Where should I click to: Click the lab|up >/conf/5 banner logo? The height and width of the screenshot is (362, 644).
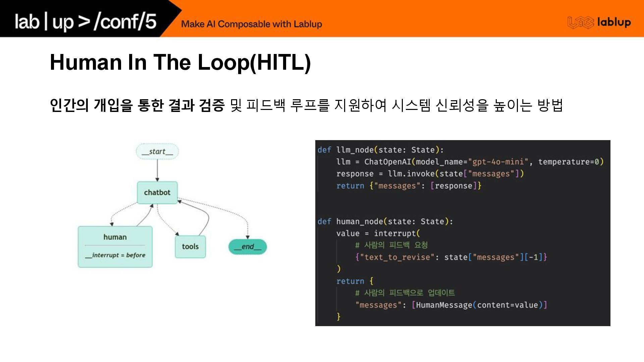(x=86, y=21)
